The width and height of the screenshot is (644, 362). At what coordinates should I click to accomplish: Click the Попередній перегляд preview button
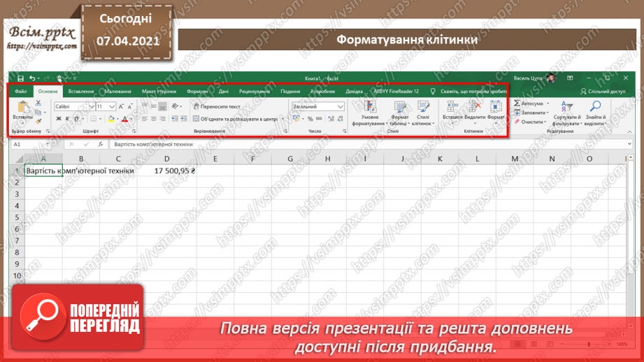tap(78, 317)
